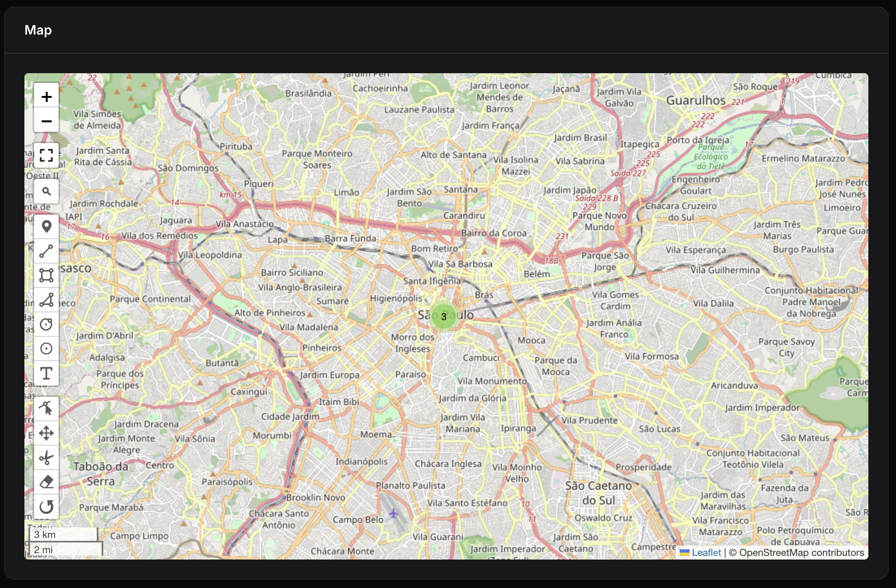The height and width of the screenshot is (588, 896).
Task: Enter fullscreen map view
Action: click(x=47, y=155)
